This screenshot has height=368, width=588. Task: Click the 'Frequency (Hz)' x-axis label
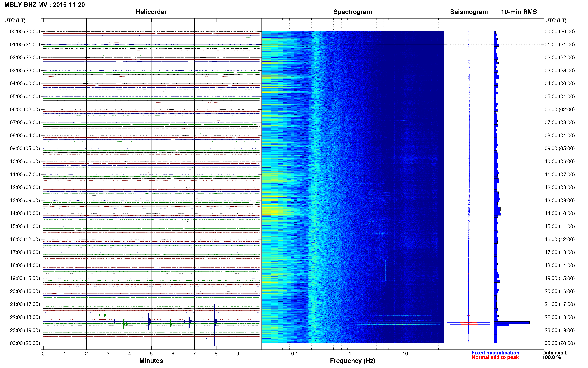pyautogui.click(x=352, y=361)
